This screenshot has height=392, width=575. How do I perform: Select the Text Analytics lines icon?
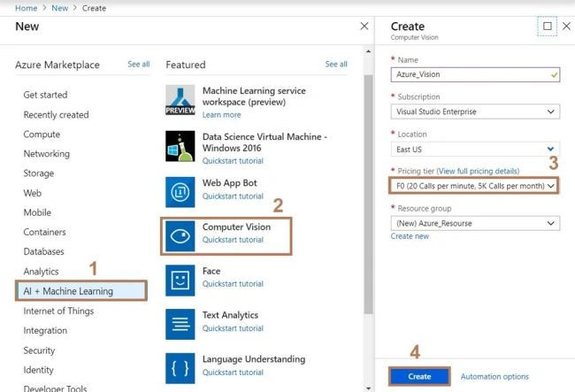coord(180,324)
